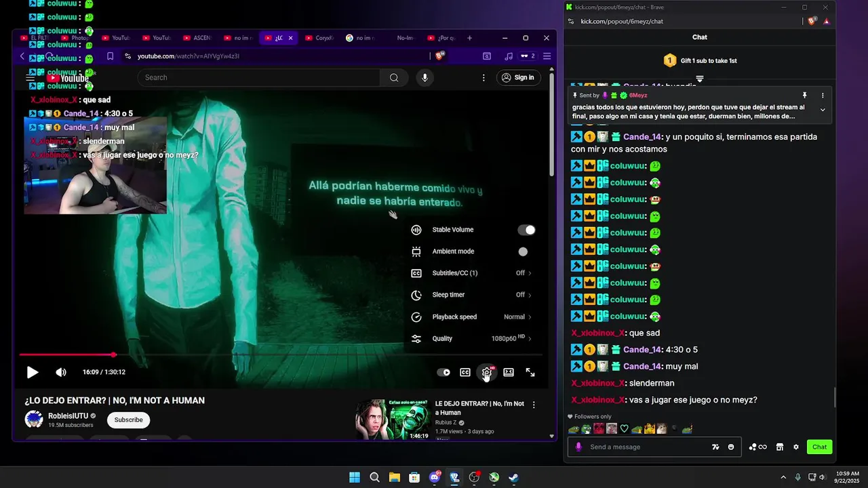Switch to the Photop browser tab
This screenshot has height=488, width=868.
(75, 38)
